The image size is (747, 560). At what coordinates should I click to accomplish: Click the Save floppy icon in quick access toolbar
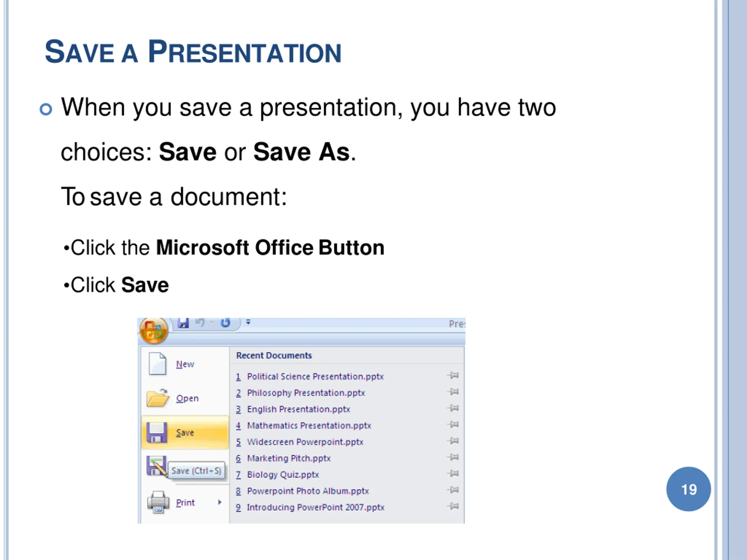183,323
